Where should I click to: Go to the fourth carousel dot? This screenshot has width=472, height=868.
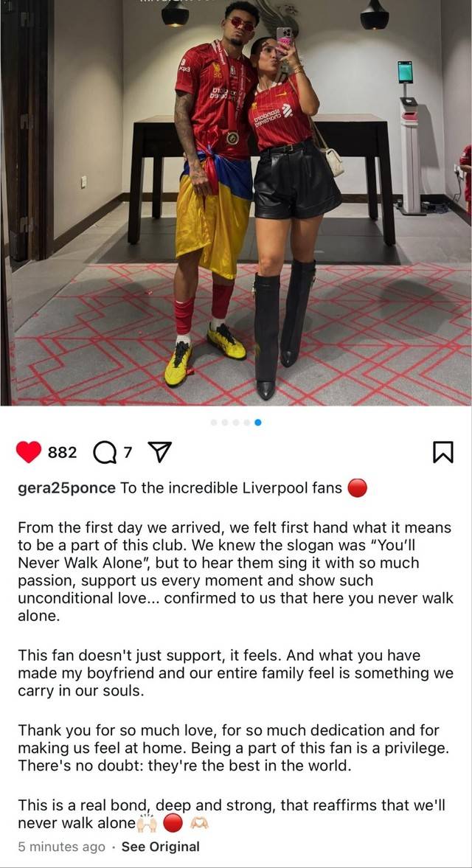click(x=247, y=423)
